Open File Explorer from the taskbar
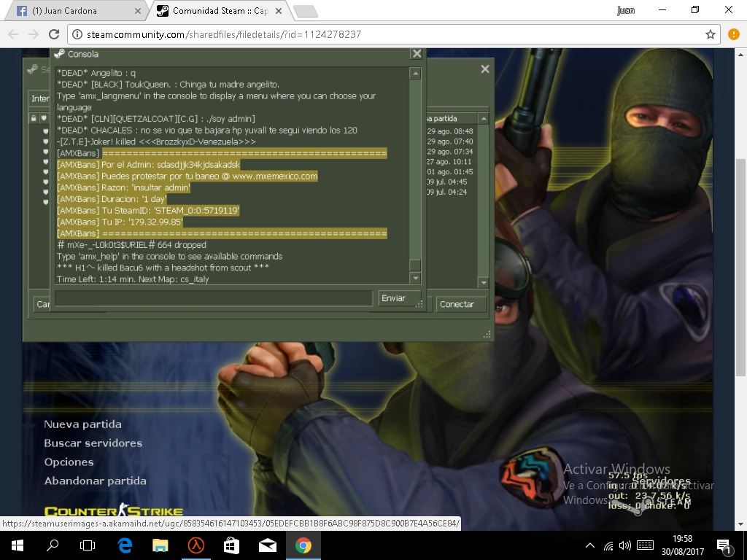The width and height of the screenshot is (747, 560). [160, 545]
